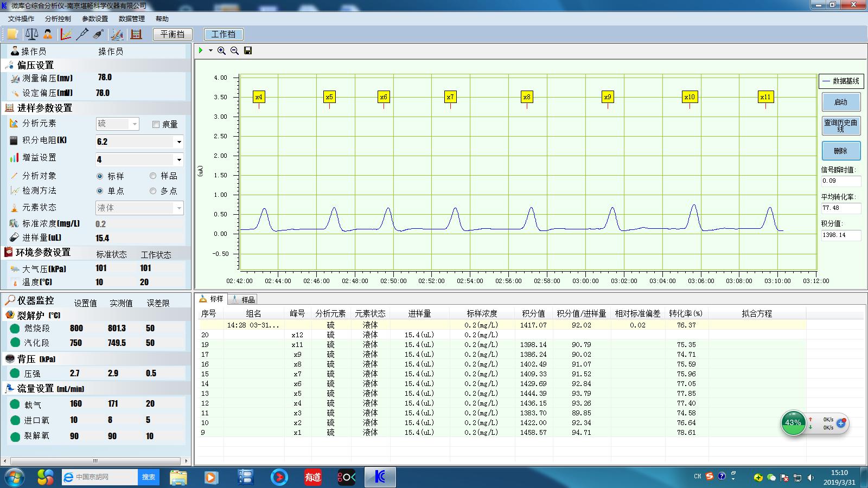868x488 pixels.
Task: Open the 增益设置 dropdown showing 4
Action: coord(139,159)
